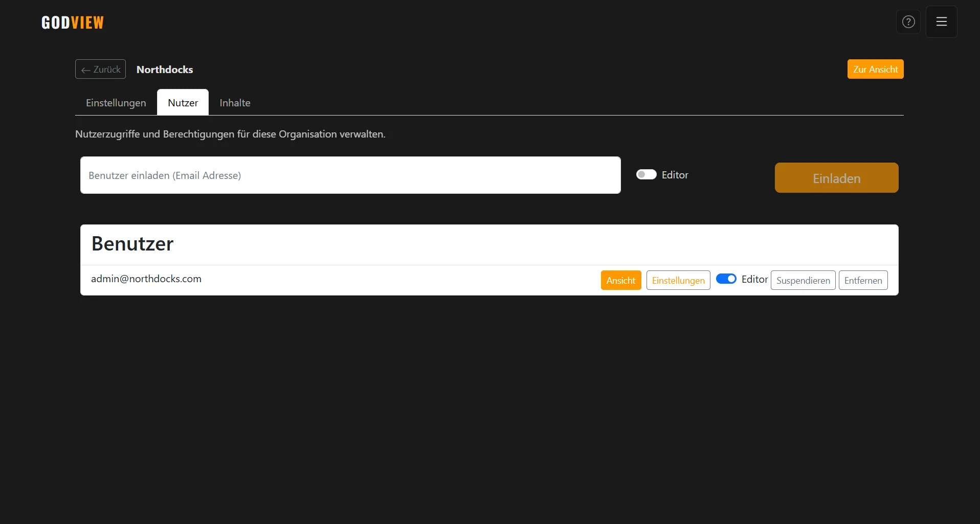Open the help icon in the top bar

point(908,21)
